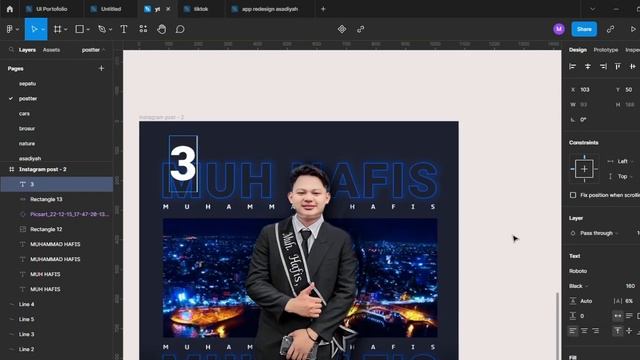
Task: Click Align horizontal centers icon
Action: (x=588, y=66)
